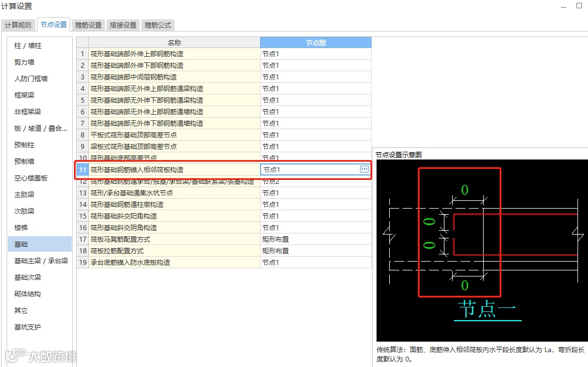This screenshot has height=367, width=588.
Task: Maximize the 计算设置 window
Action: pyautogui.click(x=579, y=6)
